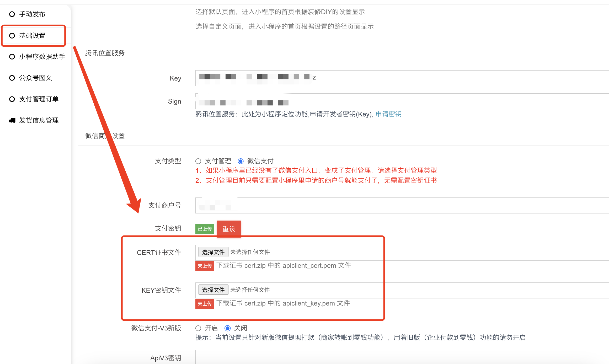609x364 pixels.
Task: Choose file for KEY密钥文件
Action: [x=213, y=290]
